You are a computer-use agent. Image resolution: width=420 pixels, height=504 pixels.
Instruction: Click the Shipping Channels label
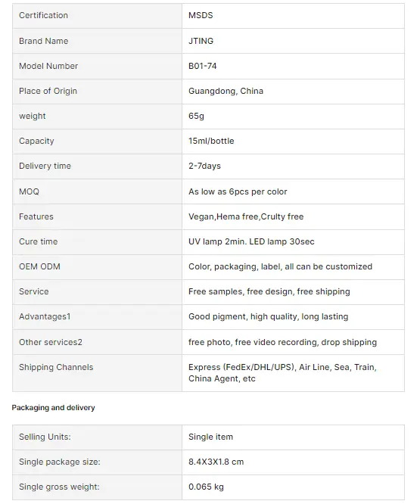click(56, 367)
